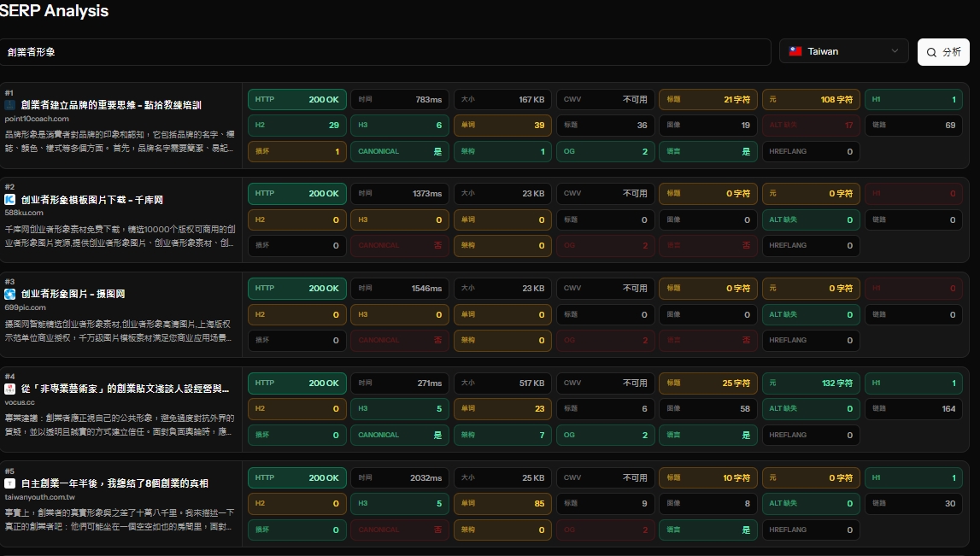The image size is (980, 556).
Task: Click the dropdown chevron beside Taiwan
Action: tap(895, 51)
